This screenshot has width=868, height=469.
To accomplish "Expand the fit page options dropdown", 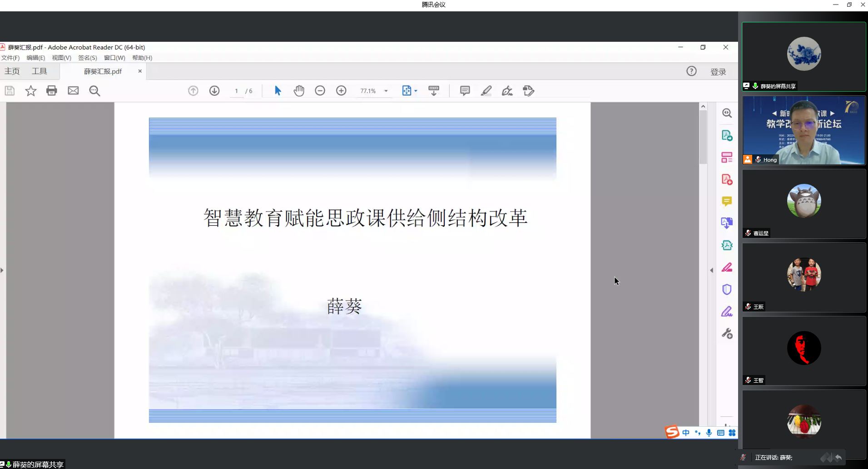I will (416, 91).
